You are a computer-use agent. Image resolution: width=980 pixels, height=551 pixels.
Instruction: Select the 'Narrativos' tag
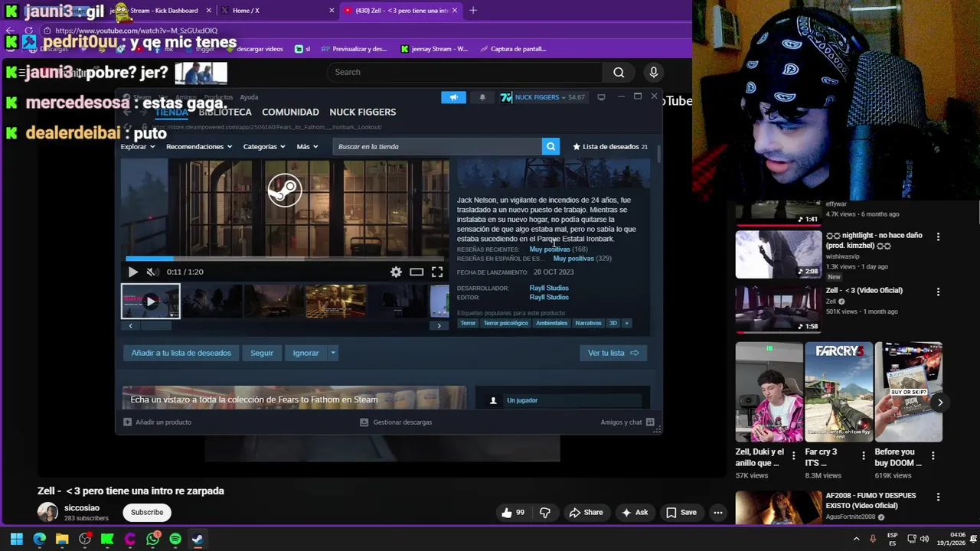coord(588,323)
